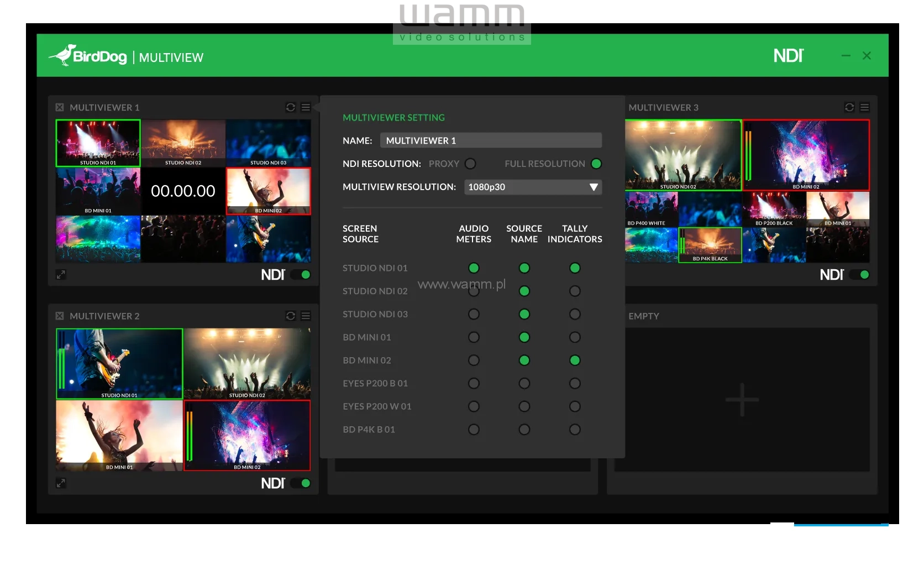Enable tally indicators for Studio NDI 02
The height and width of the screenshot is (570, 924).
coord(575,291)
